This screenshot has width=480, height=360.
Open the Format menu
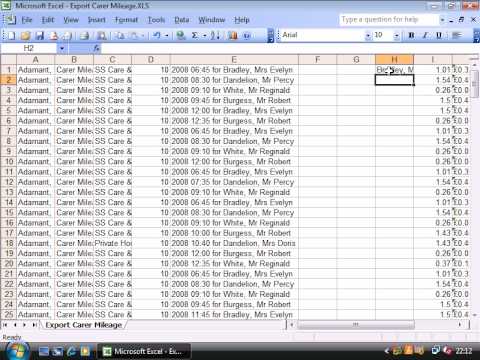pos(126,20)
